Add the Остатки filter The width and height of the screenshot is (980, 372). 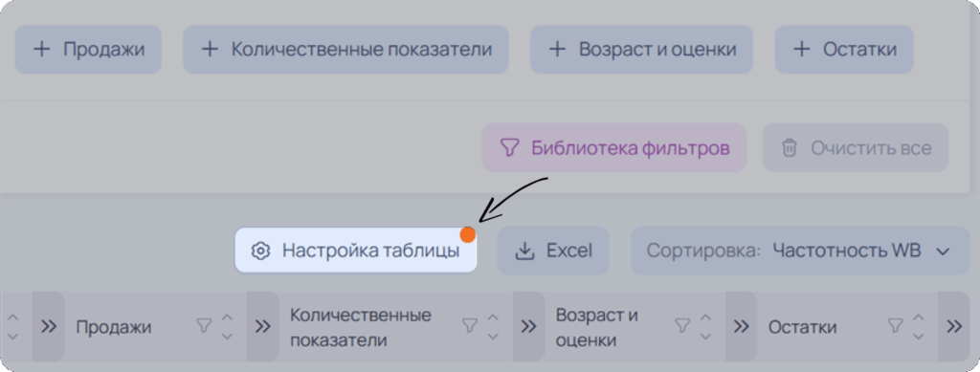tap(844, 50)
